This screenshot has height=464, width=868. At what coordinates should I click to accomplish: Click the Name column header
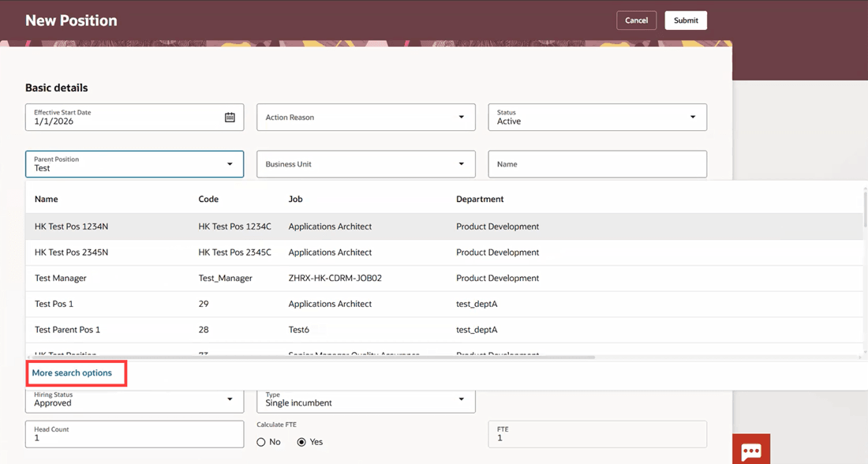pos(47,200)
